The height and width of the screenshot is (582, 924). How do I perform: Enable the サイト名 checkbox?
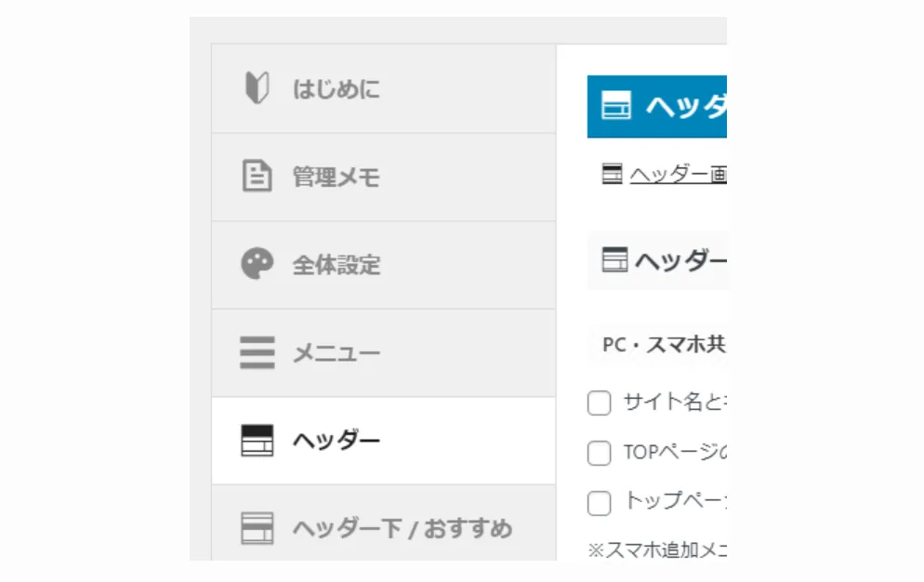click(600, 403)
